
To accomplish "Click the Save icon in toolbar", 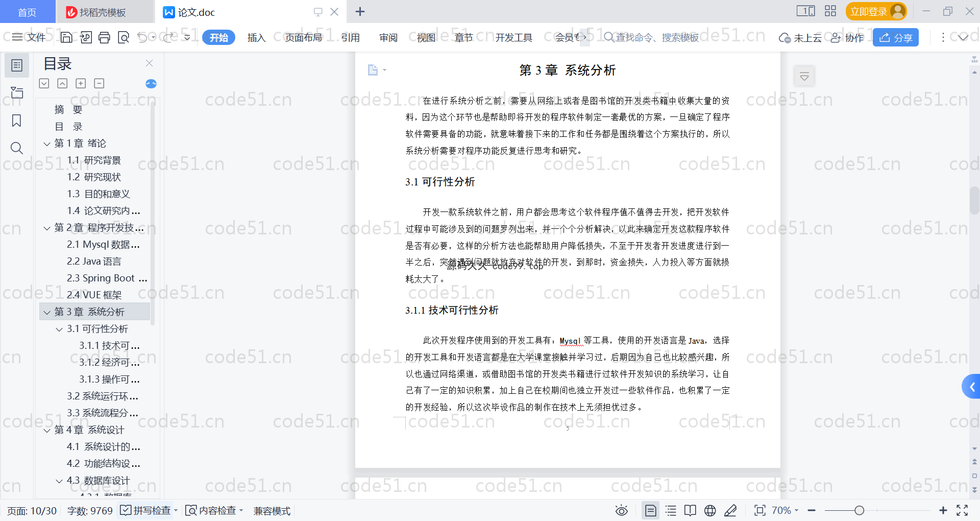I will tap(66, 37).
